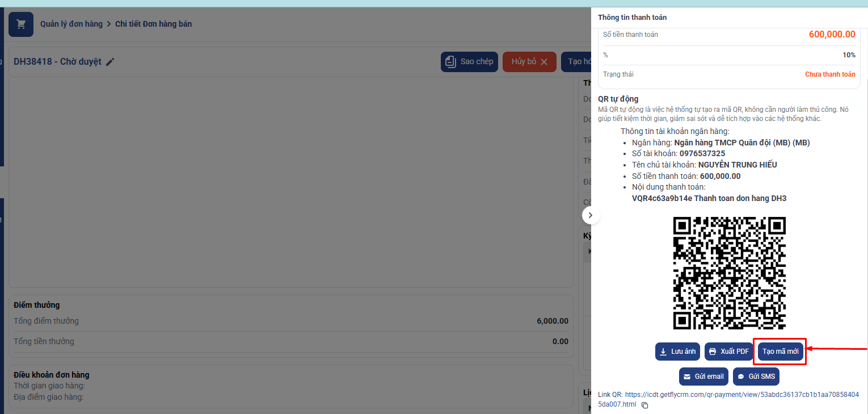Click the Thông tin thanh toán panel title
This screenshot has width=868, height=414.
click(x=633, y=18)
